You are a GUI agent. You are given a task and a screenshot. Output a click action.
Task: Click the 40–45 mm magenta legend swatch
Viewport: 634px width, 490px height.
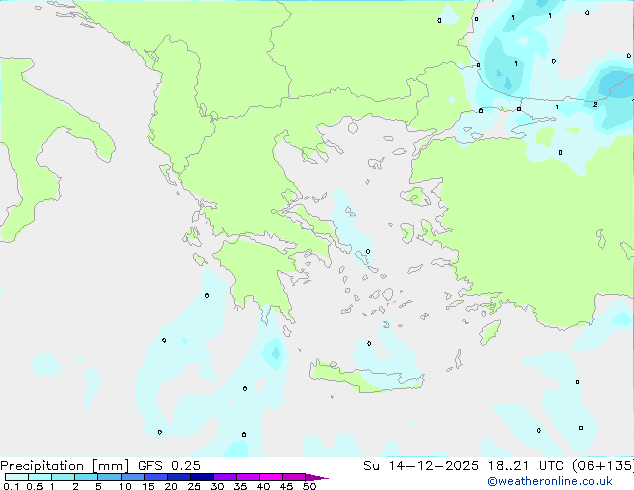271,477
